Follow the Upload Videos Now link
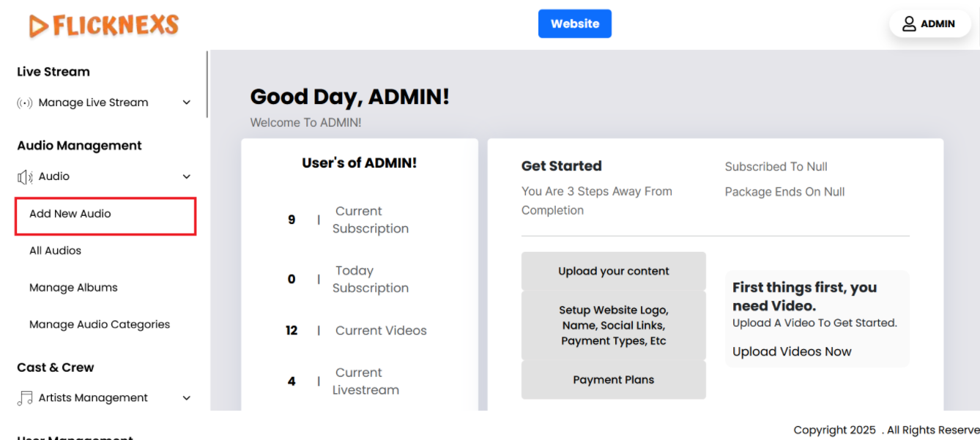This screenshot has height=440, width=980. pos(792,352)
